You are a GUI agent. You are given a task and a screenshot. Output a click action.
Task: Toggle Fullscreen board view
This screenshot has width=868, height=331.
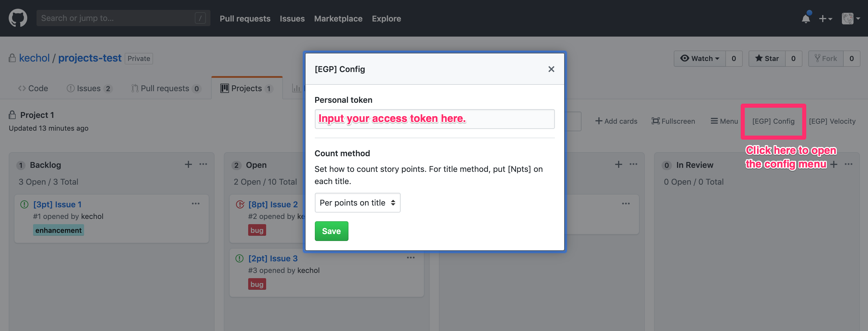point(673,121)
